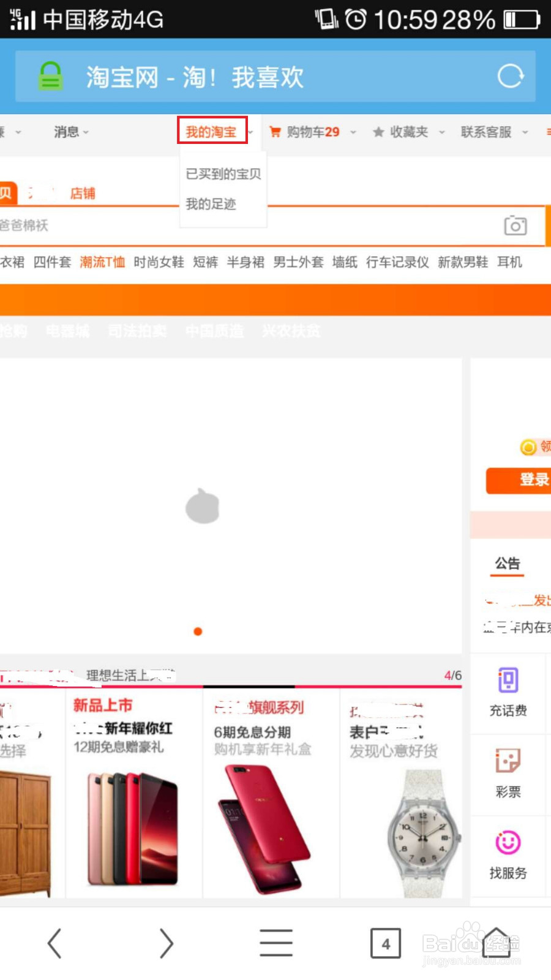Go forward with browser forward arrow
The height and width of the screenshot is (980, 551).
tap(166, 943)
